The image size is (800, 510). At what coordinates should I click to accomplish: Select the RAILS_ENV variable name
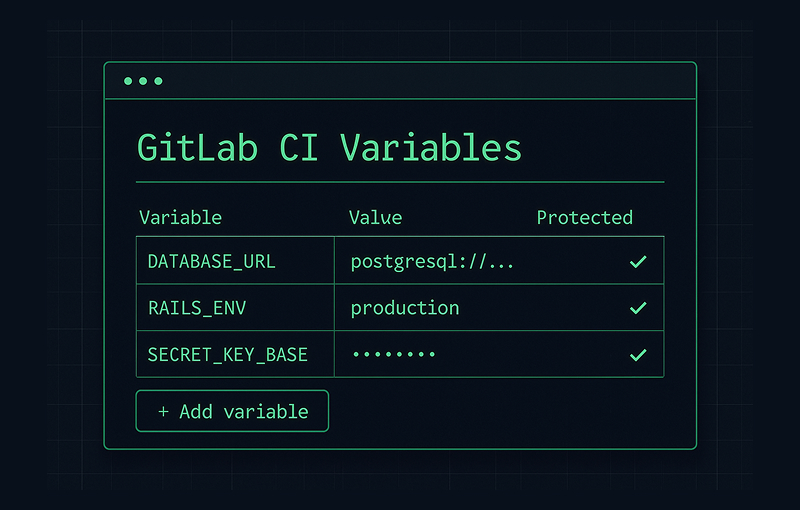coord(196,308)
